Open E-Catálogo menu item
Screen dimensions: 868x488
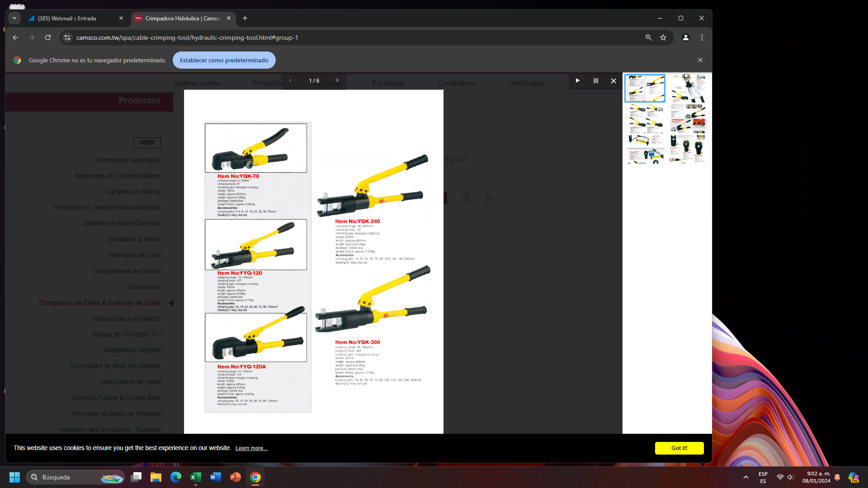tap(389, 83)
